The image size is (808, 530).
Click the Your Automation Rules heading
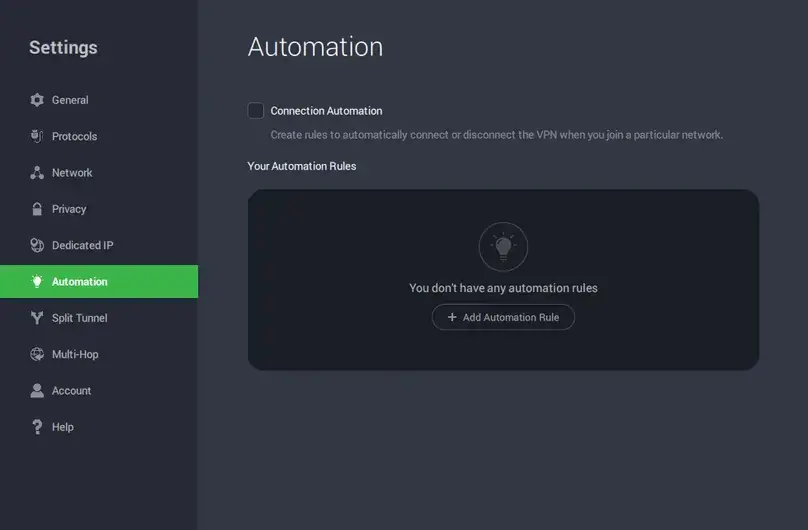pyautogui.click(x=301, y=166)
